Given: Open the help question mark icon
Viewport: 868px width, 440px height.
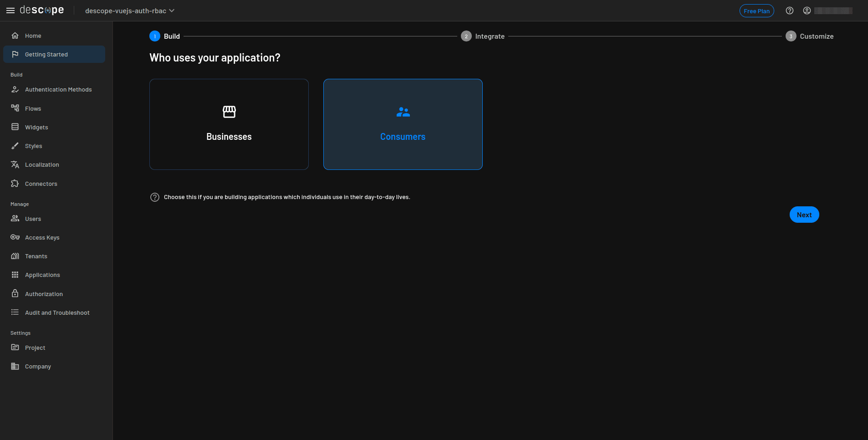Looking at the screenshot, I should click(x=790, y=10).
